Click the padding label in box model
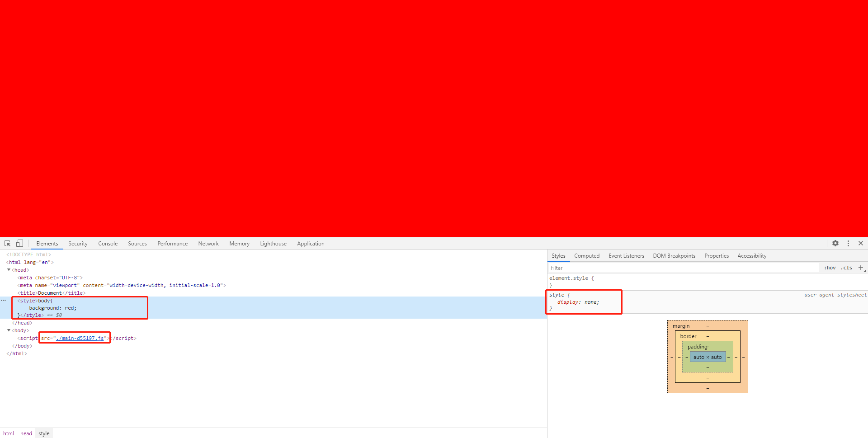 coord(698,347)
